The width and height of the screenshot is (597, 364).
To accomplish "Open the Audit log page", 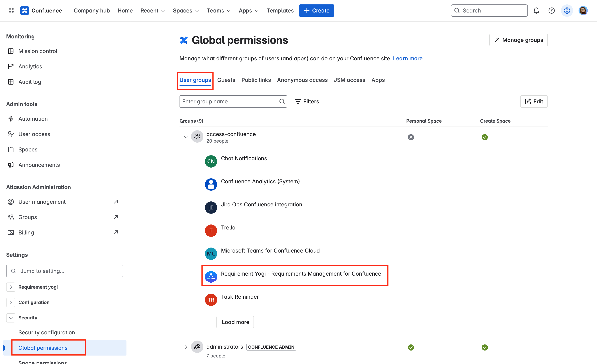I will click(x=30, y=82).
